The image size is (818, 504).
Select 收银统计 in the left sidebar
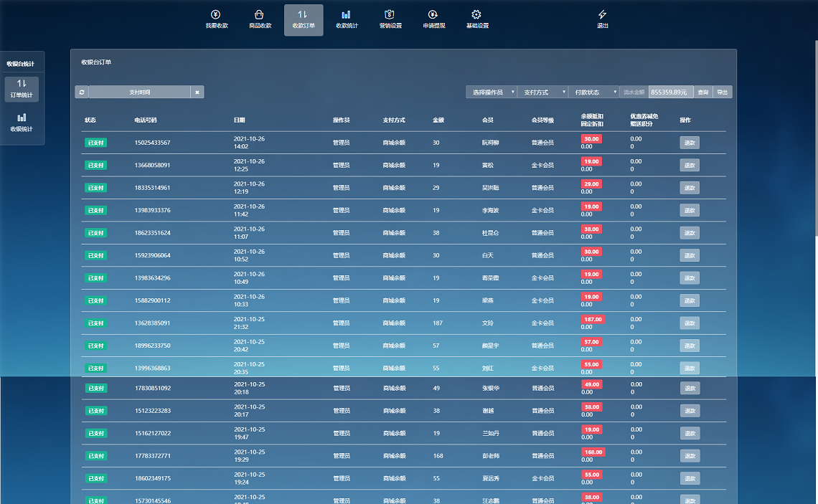click(x=22, y=122)
